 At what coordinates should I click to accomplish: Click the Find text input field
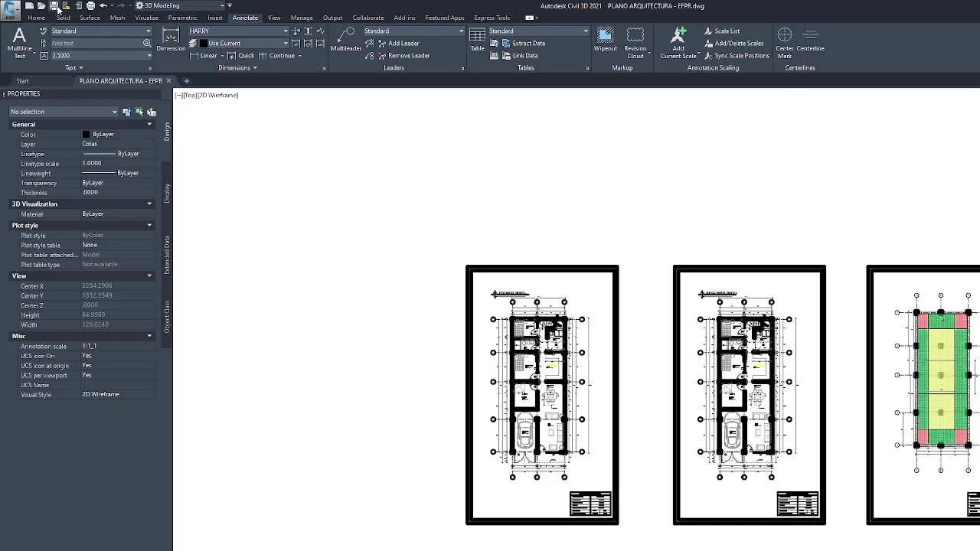(x=96, y=44)
